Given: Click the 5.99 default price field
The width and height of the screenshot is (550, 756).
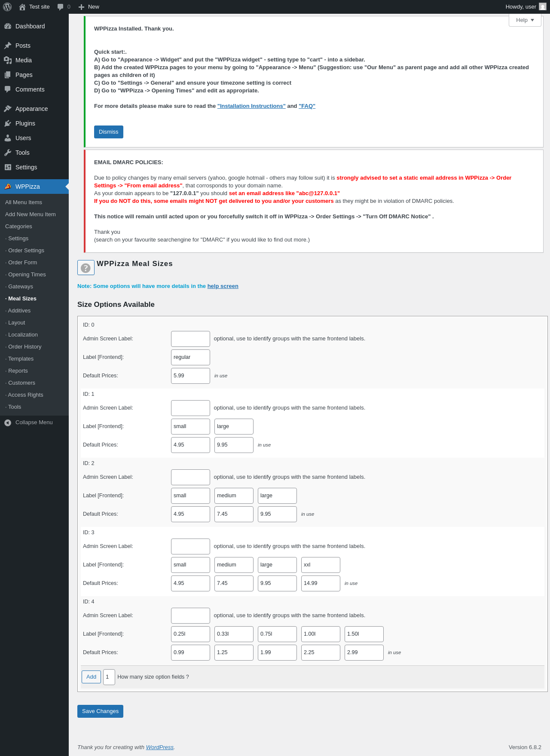Looking at the screenshot, I should tap(190, 376).
